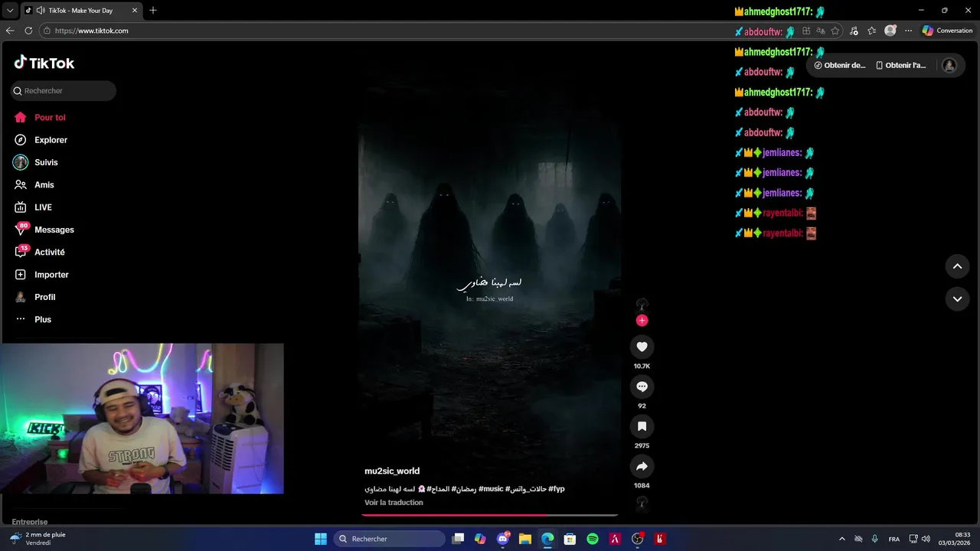
Task: Click the #fyp hashtag
Action: [x=557, y=488]
